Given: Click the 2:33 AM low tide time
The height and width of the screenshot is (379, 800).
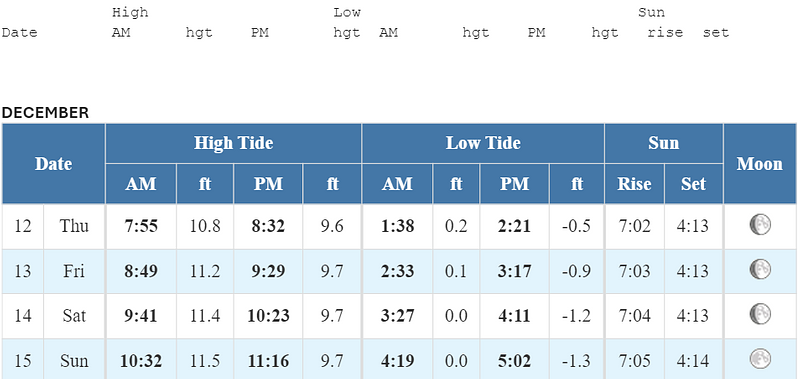Looking at the screenshot, I should 397,271.
